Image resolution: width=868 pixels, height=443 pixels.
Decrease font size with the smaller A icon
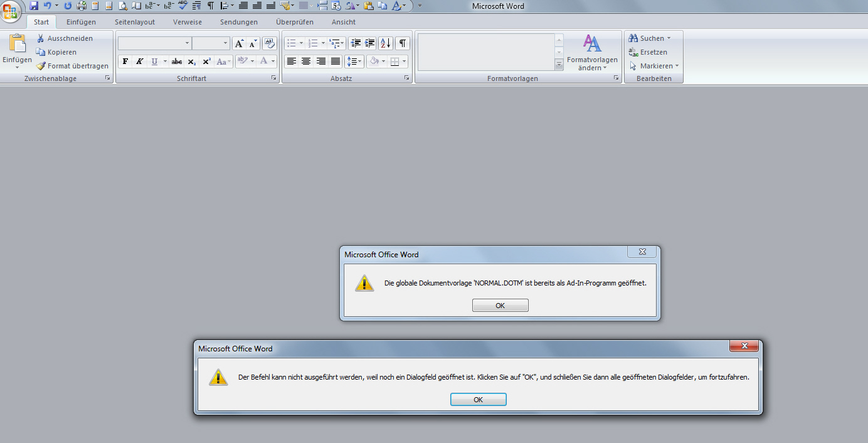[x=253, y=43]
